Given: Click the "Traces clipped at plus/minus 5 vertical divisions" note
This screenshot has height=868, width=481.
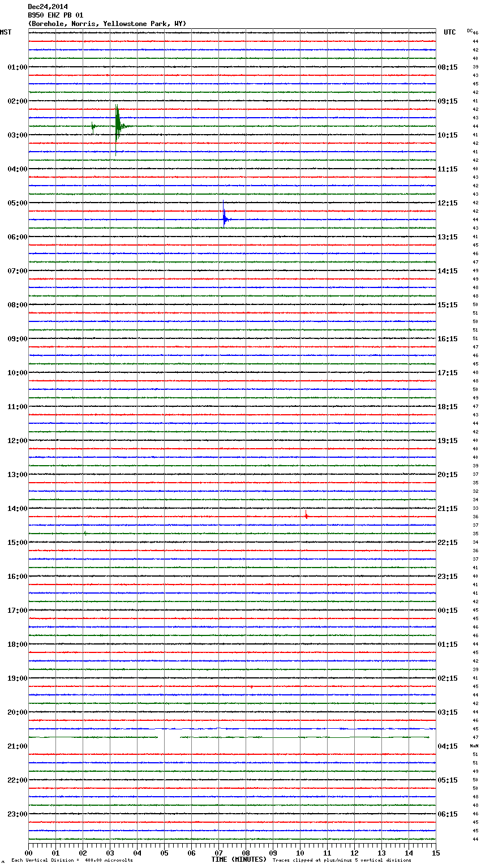Looking at the screenshot, I should pyautogui.click(x=342, y=861).
